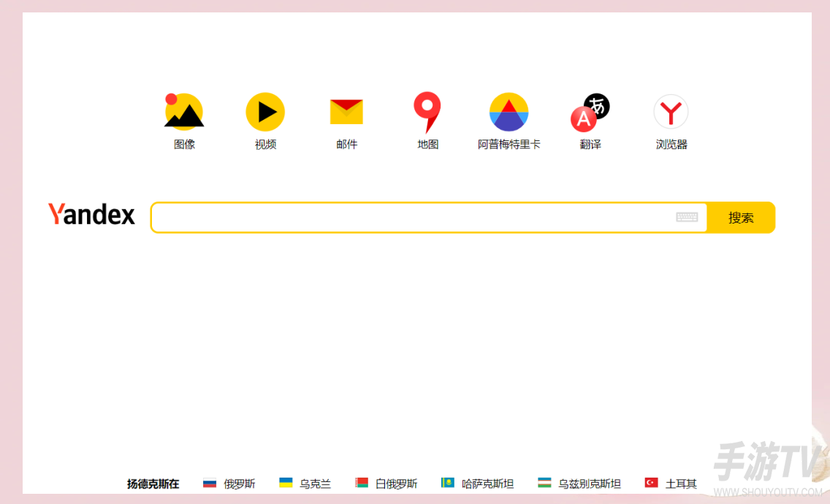Open the 土耳其 country link
Screen dimensions: 830x504
pos(681,484)
